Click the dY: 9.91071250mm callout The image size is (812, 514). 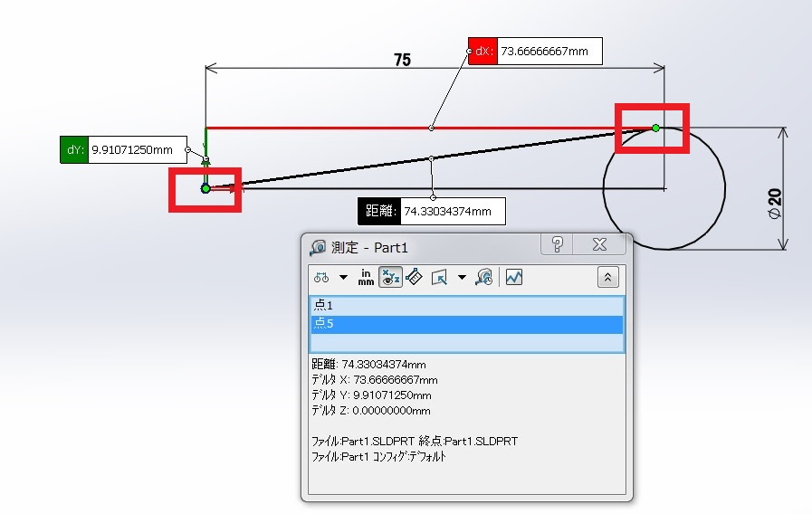pyautogui.click(x=123, y=149)
